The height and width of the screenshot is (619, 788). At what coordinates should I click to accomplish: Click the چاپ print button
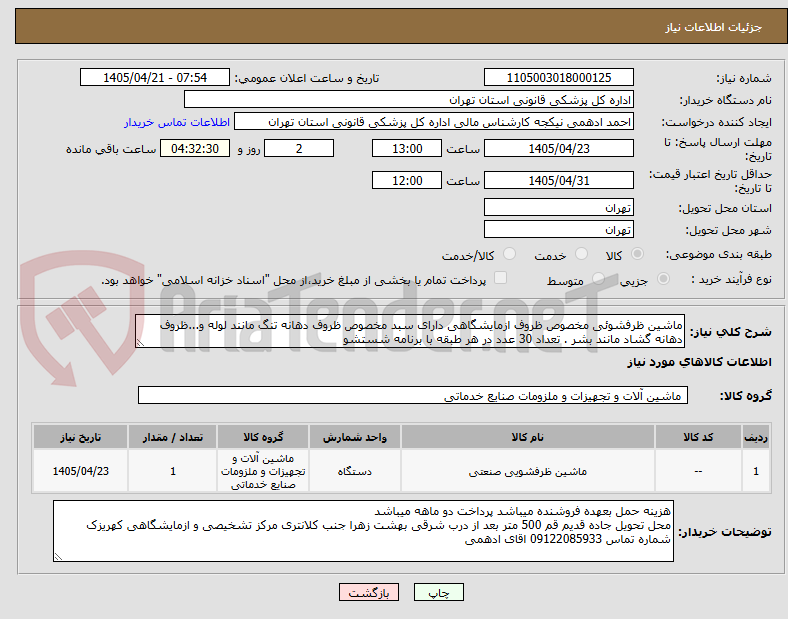click(x=439, y=592)
